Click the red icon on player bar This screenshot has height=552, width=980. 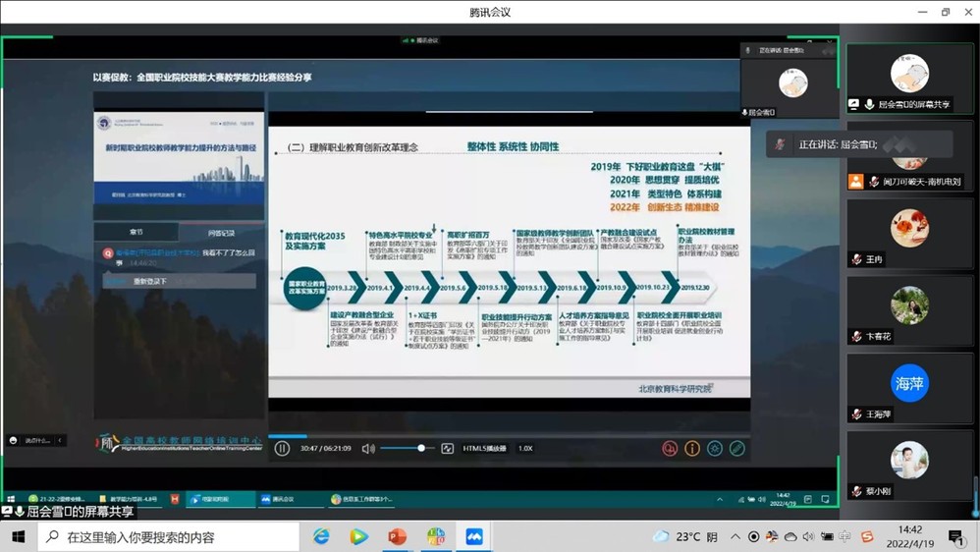(x=670, y=449)
